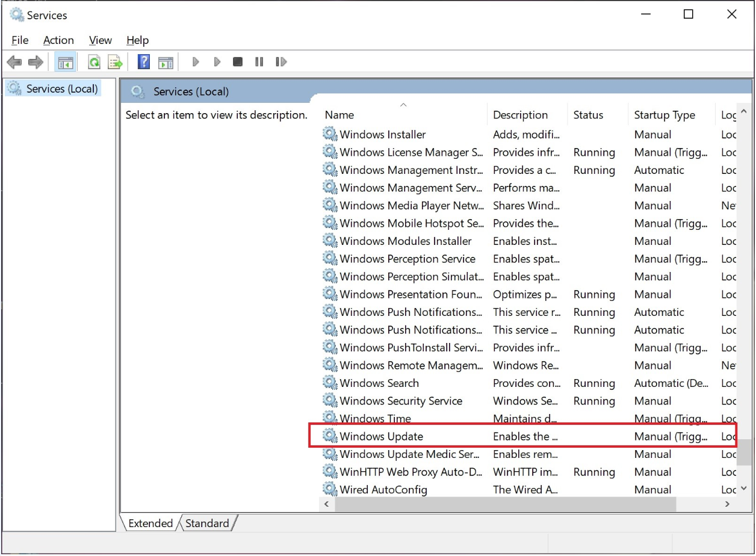This screenshot has width=756, height=556.
Task: Open the File menu
Action: (20, 40)
